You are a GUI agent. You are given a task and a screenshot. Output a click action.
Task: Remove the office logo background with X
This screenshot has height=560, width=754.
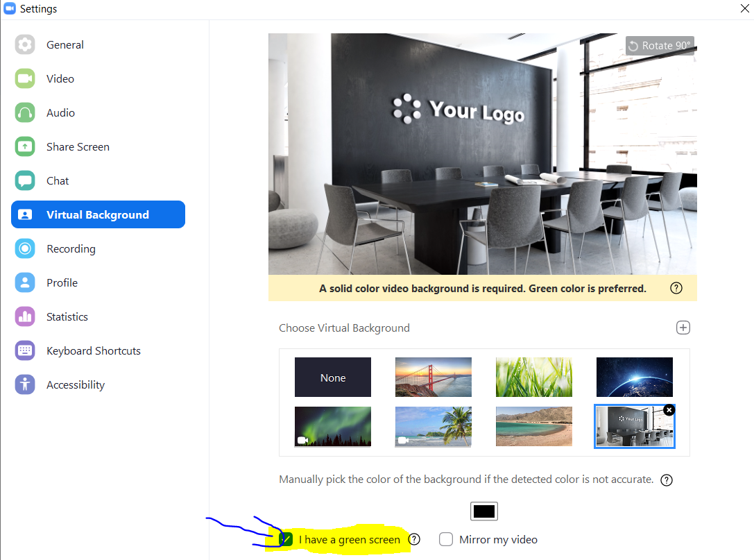[x=669, y=410]
